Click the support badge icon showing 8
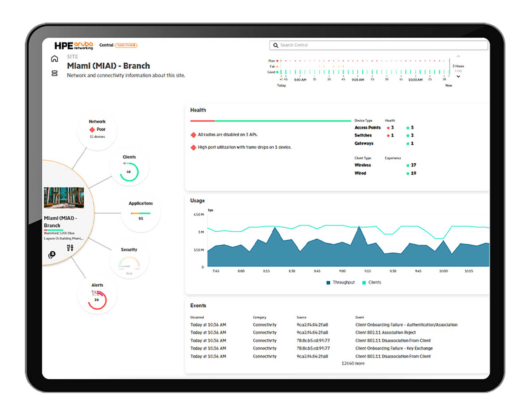This screenshot has width=532, height=412. (51, 255)
